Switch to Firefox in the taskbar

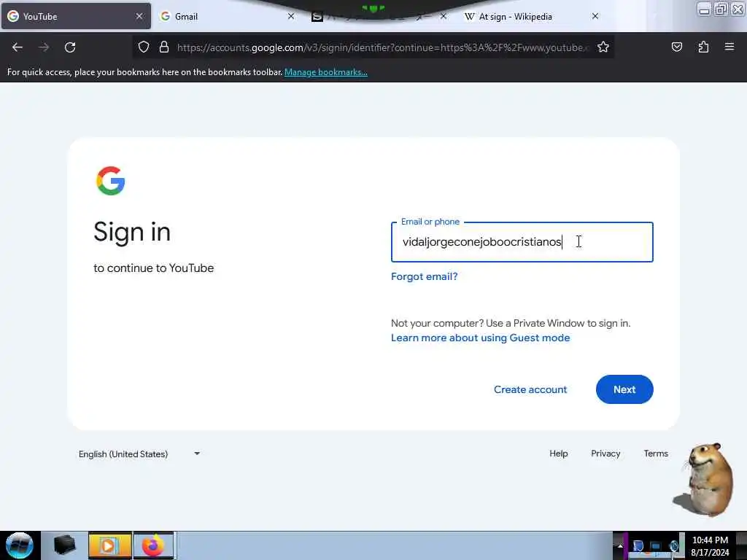pyautogui.click(x=153, y=545)
